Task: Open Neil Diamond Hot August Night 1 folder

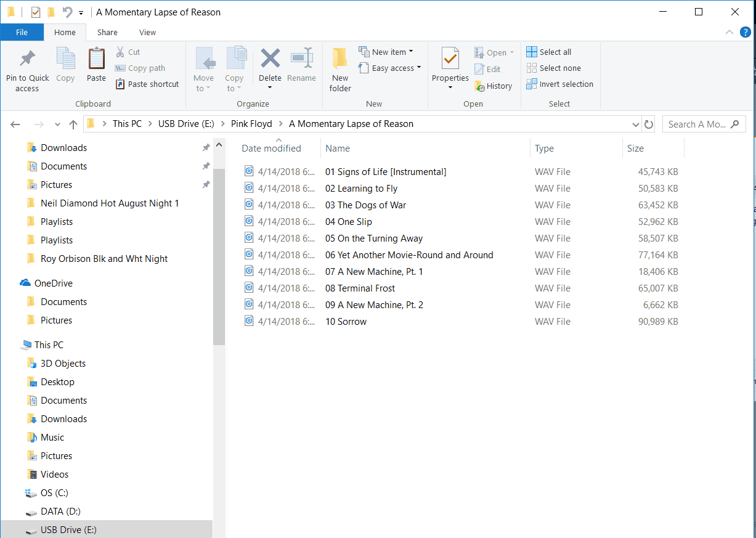Action: click(110, 203)
